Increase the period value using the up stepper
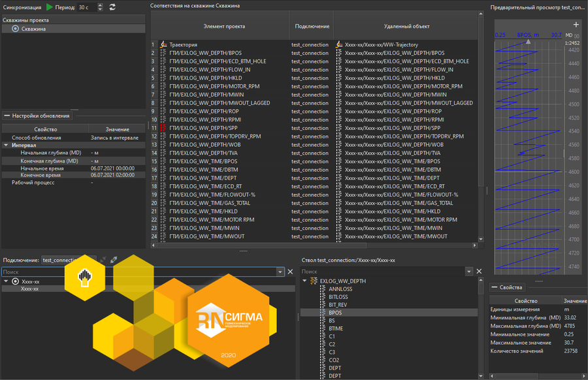Screen dimensions: 588x380 pos(100,5)
